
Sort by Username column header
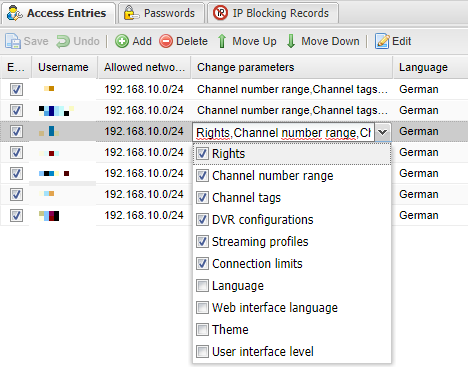coord(64,67)
